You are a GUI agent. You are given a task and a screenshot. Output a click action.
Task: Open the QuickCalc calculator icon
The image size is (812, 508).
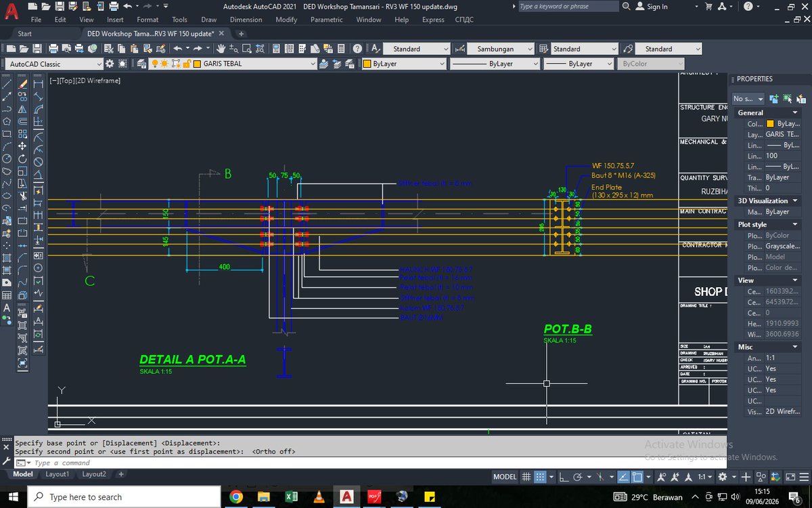coord(341,49)
